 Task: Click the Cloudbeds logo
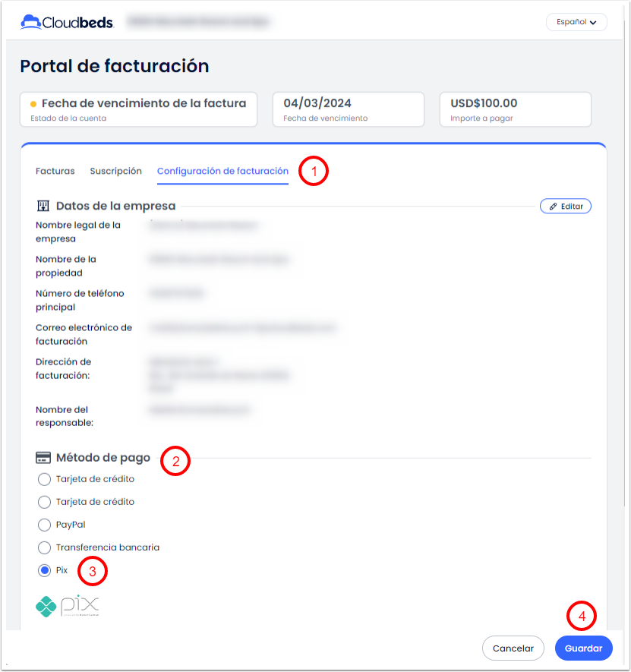pyautogui.click(x=67, y=22)
